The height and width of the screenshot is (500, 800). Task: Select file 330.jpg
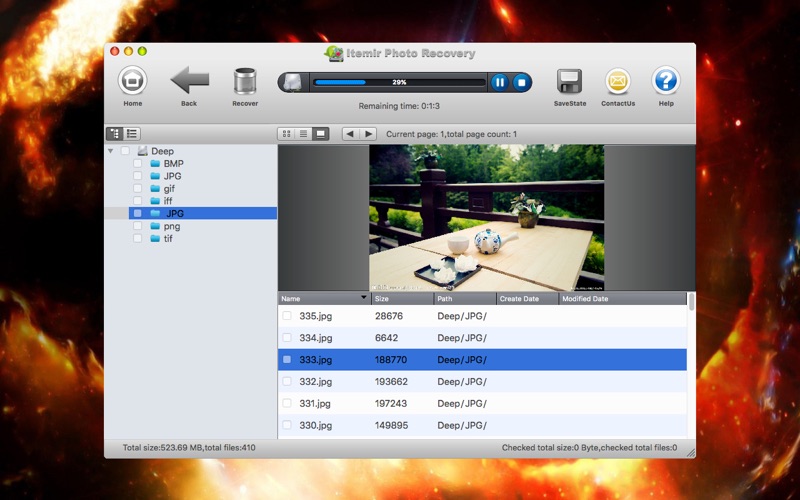coord(482,425)
